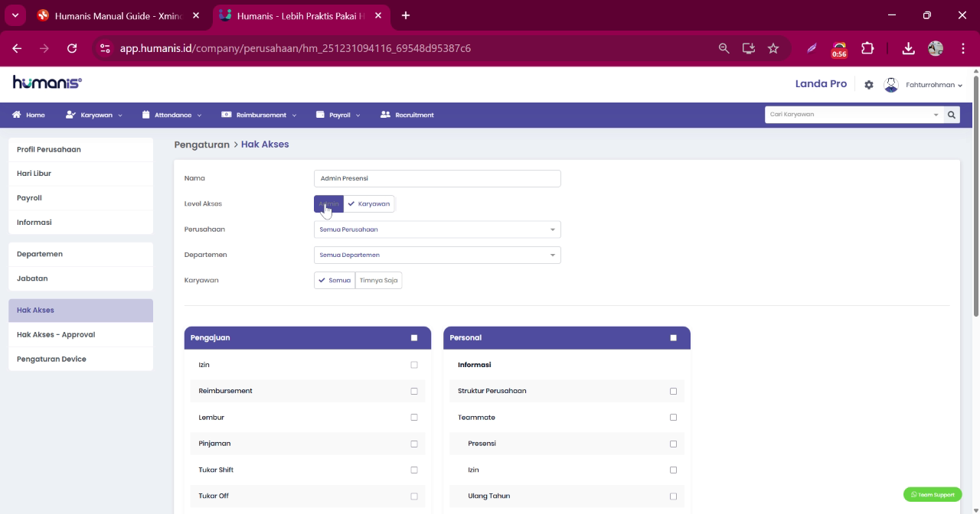Click the Humanis logo
This screenshot has height=514, width=980.
click(x=47, y=83)
